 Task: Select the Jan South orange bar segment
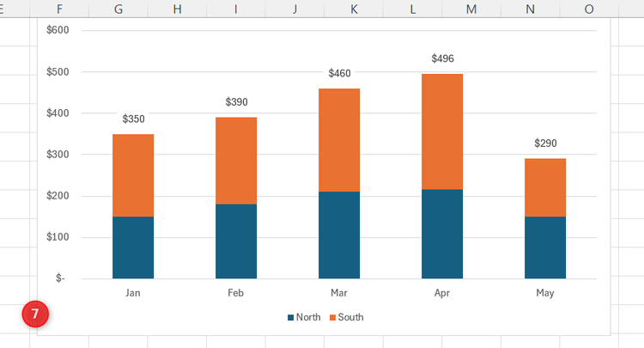[x=133, y=175]
